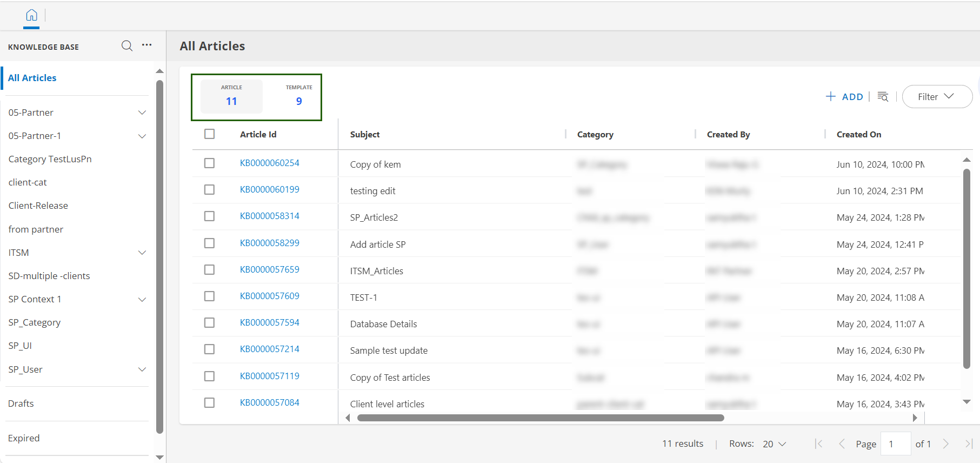Sort by Subject column header
Image resolution: width=980 pixels, height=463 pixels.
point(365,134)
